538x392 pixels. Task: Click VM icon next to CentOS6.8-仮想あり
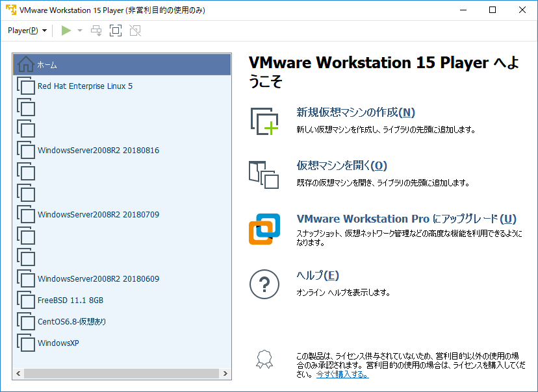(x=26, y=321)
